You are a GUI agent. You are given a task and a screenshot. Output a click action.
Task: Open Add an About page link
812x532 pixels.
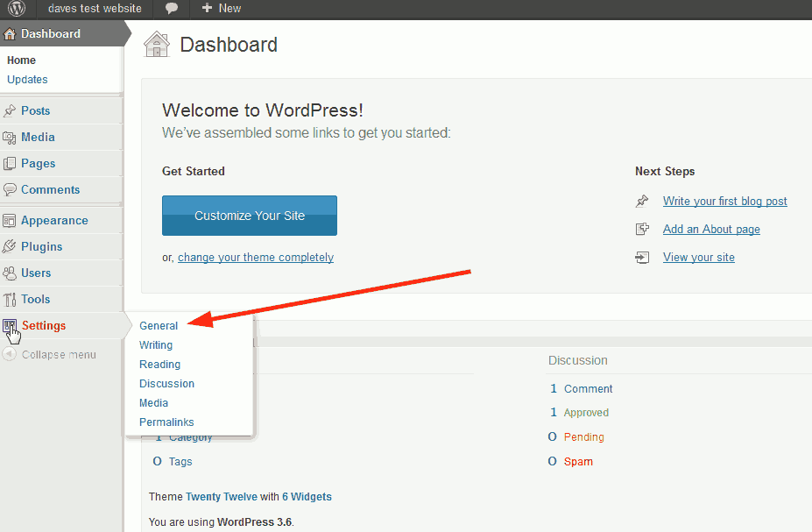click(711, 229)
